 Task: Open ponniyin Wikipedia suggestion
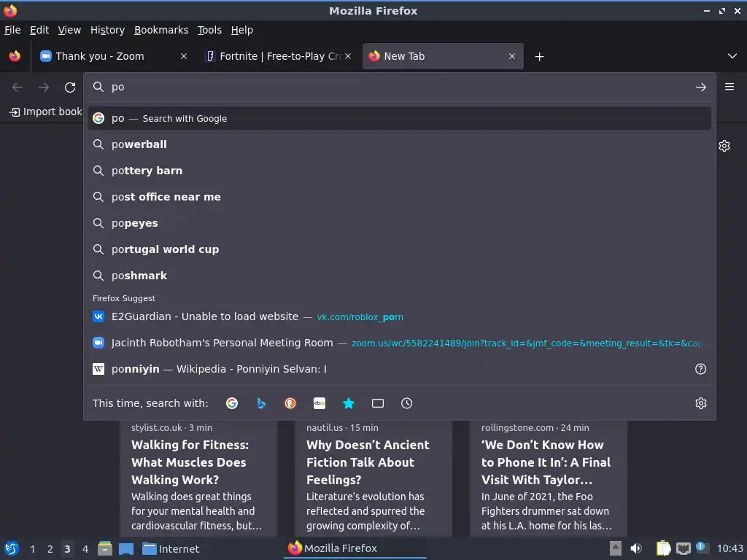(391, 369)
